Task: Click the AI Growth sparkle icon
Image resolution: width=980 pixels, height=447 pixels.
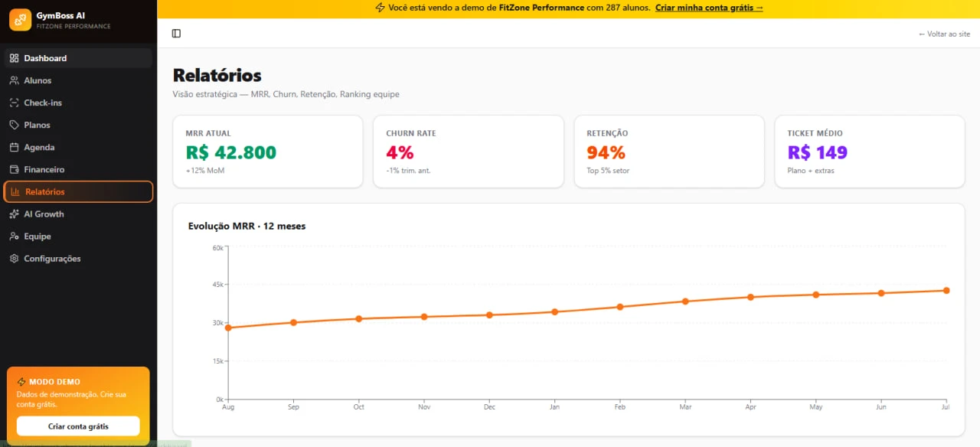Action: click(x=14, y=214)
